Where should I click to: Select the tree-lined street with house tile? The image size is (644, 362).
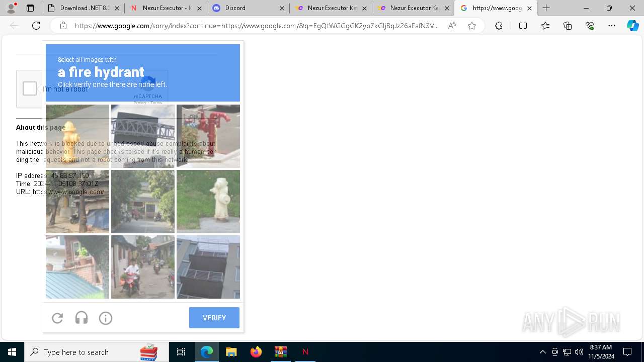point(143,202)
